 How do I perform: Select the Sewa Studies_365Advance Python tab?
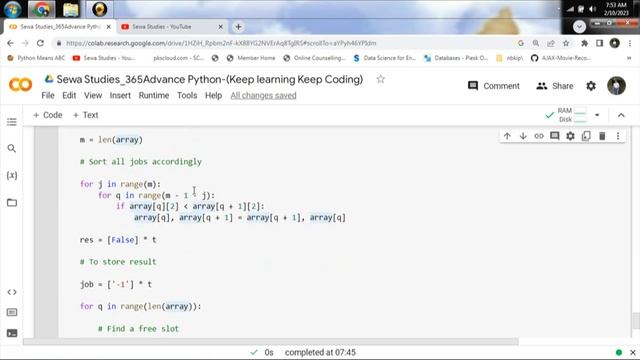pos(60,27)
